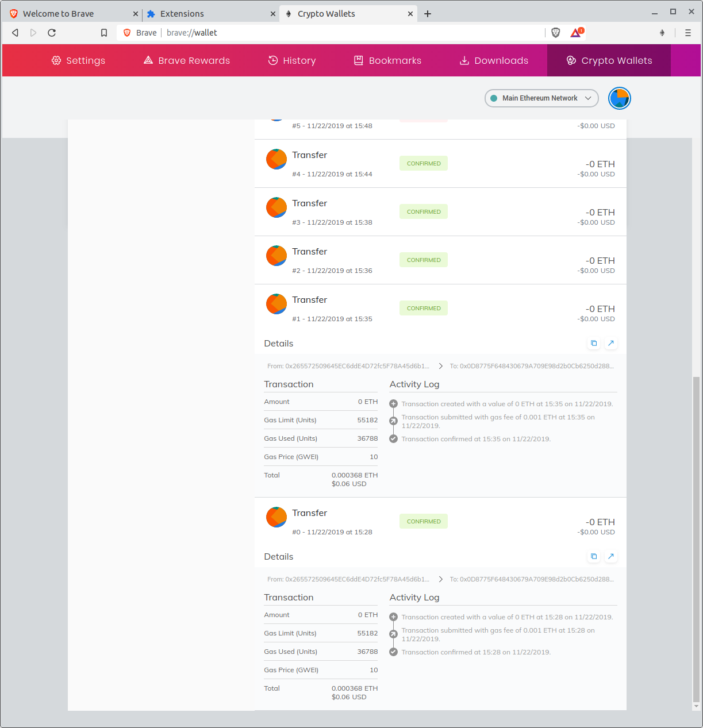Click the CONFIRMED badge on transfer #3

click(424, 212)
